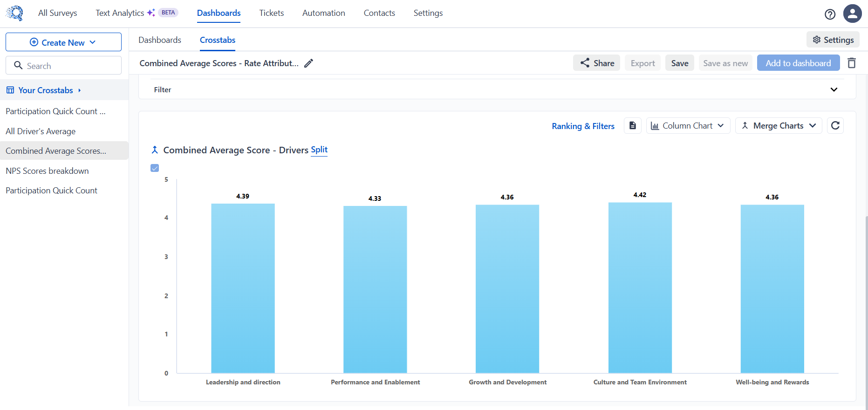
Task: Click the trash delete icon
Action: pyautogui.click(x=851, y=63)
